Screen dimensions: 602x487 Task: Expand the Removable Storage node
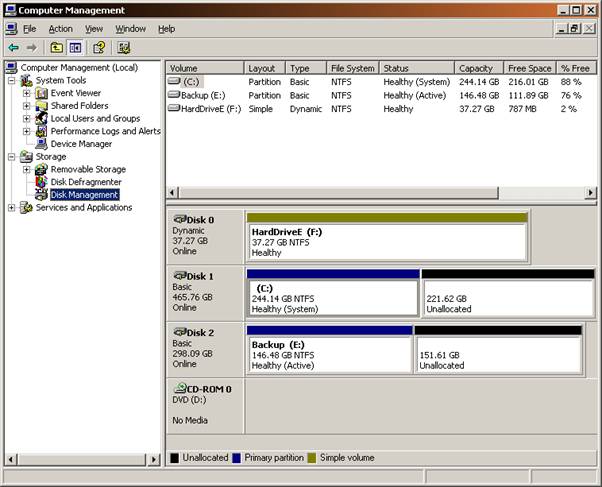tap(26, 169)
